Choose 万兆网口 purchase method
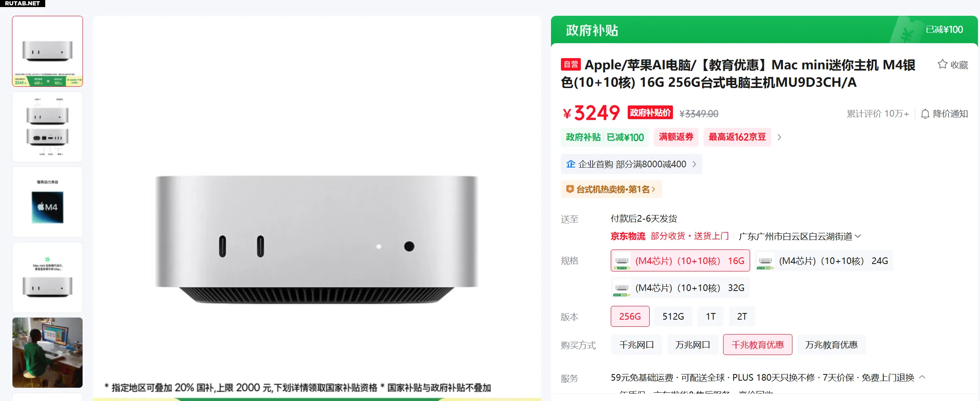Image resolution: width=980 pixels, height=401 pixels. (692, 345)
